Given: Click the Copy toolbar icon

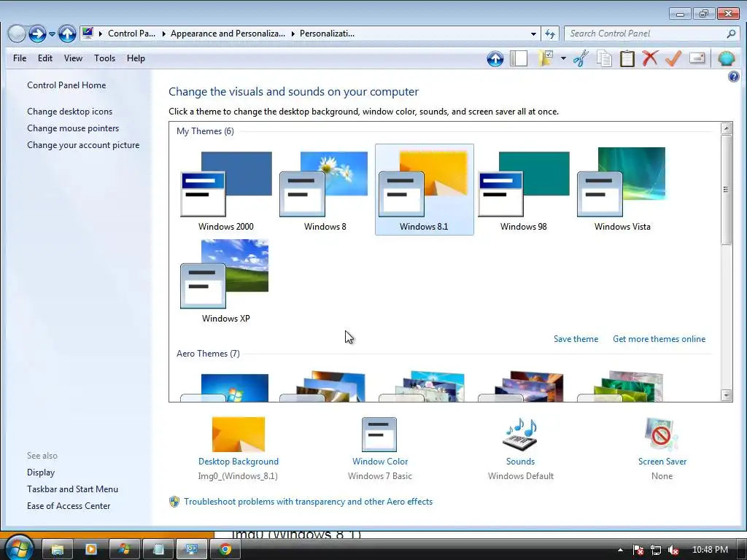Looking at the screenshot, I should click(x=604, y=58).
